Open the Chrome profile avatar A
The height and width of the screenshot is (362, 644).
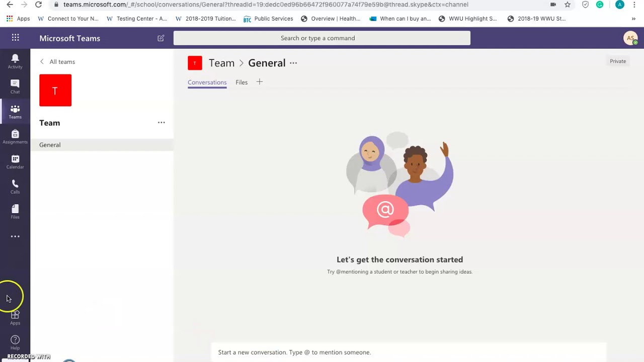tap(620, 5)
